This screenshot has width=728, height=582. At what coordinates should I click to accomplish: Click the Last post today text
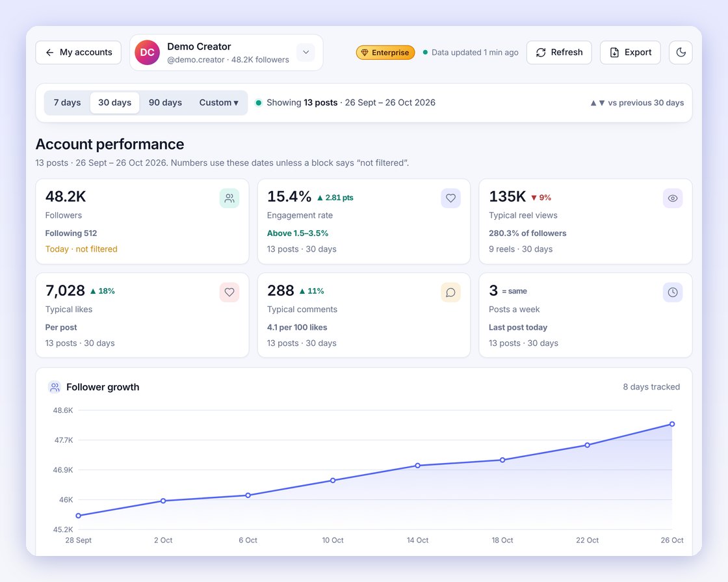[x=518, y=328]
